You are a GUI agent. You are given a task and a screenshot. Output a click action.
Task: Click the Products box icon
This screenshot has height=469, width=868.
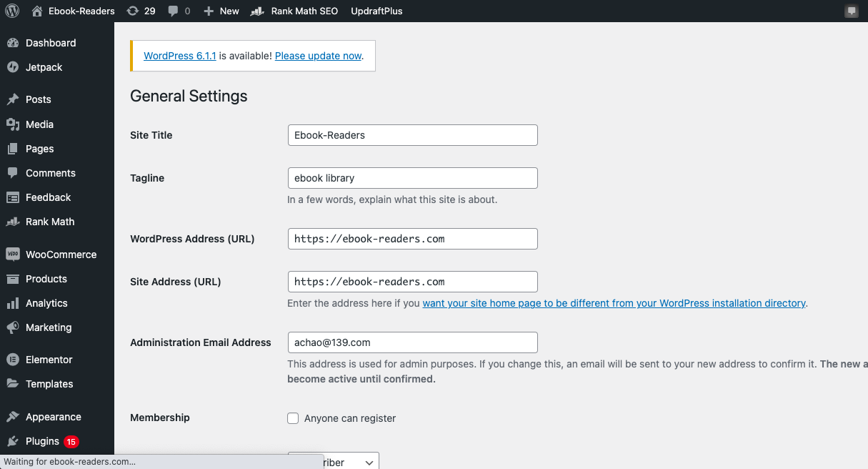coord(12,279)
